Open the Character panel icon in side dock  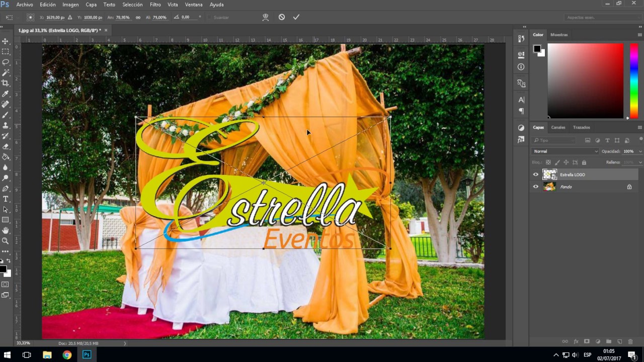(x=521, y=100)
